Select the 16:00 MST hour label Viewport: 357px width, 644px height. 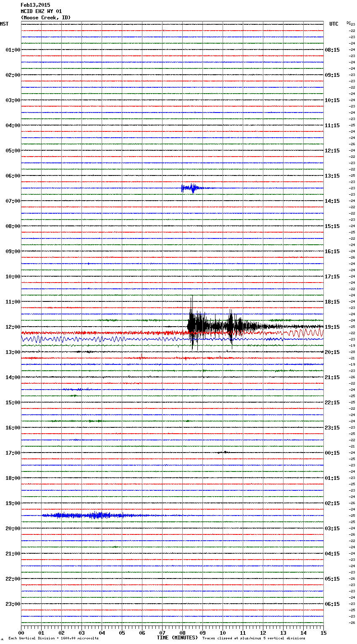(13, 428)
